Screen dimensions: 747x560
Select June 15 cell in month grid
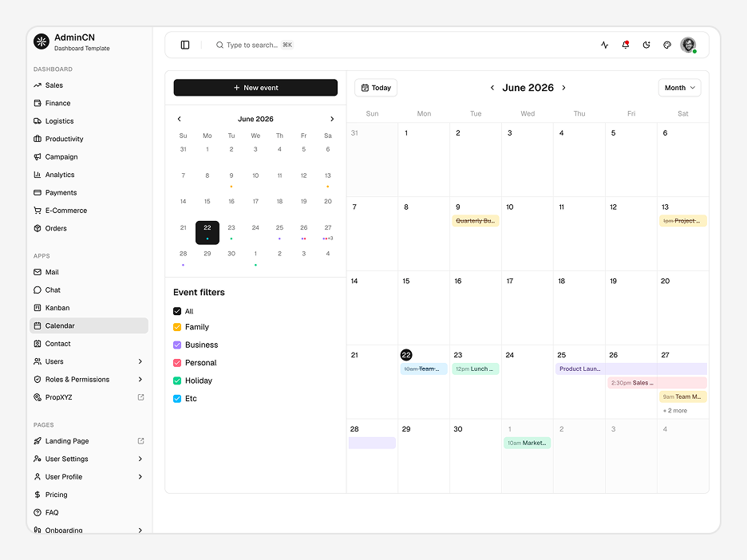coord(424,308)
